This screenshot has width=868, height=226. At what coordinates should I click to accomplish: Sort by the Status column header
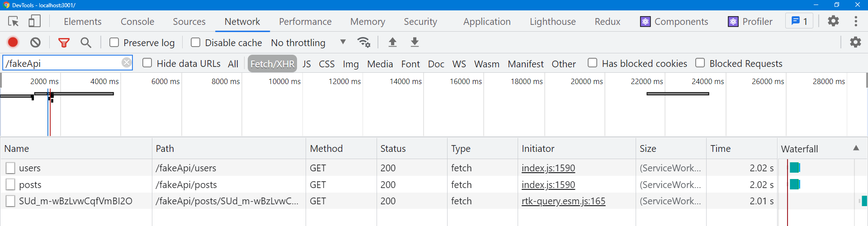pos(412,148)
